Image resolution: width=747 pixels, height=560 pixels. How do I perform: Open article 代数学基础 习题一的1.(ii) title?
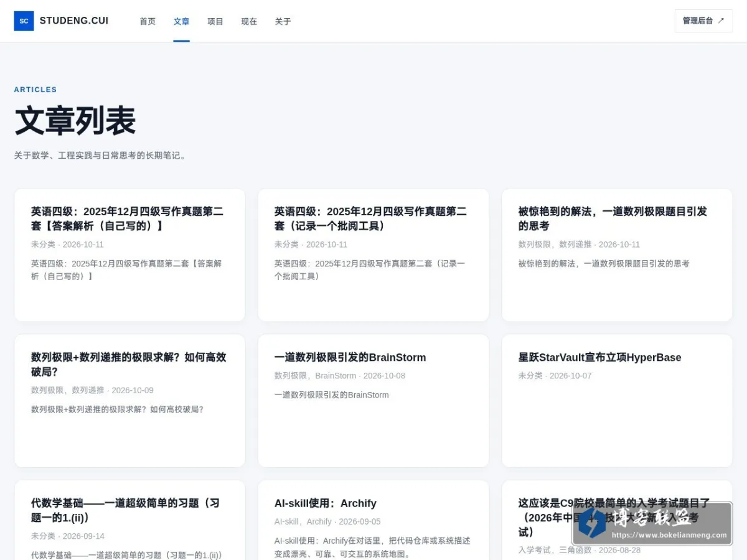pyautogui.click(x=125, y=510)
